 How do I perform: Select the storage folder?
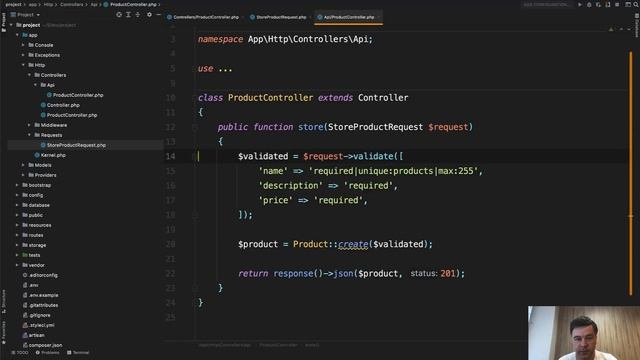34,245
